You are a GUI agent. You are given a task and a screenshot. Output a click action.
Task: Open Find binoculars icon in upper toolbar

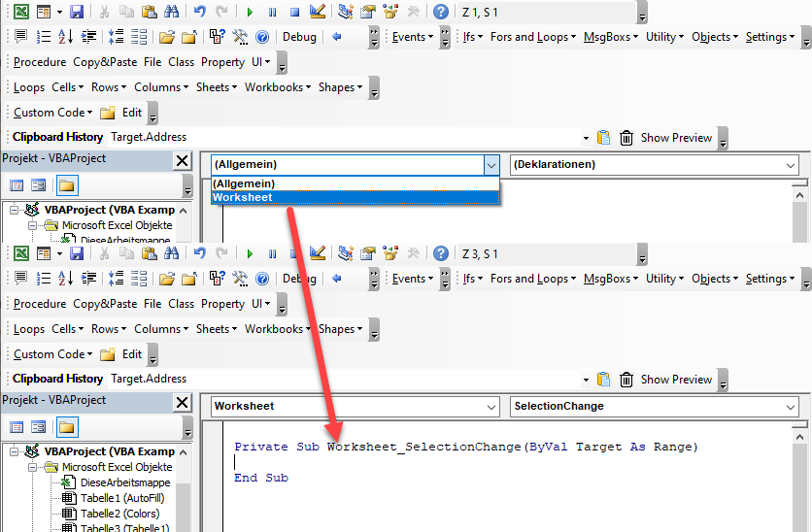(171, 12)
